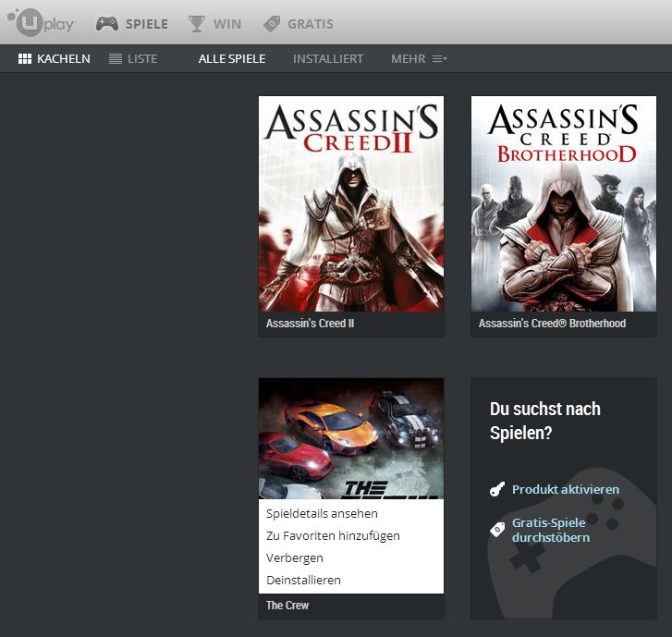Click the Assassin's Creed II title label

click(310, 324)
